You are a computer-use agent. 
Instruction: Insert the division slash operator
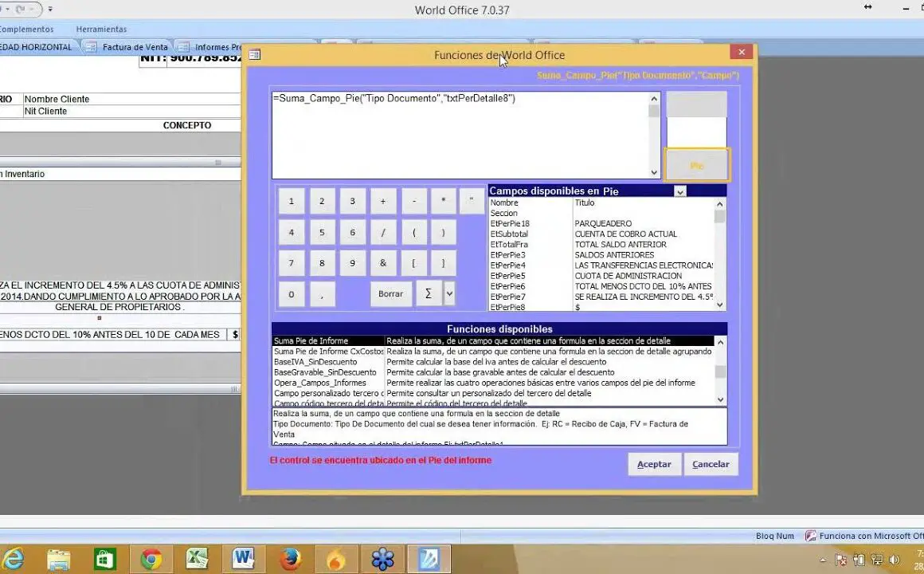click(383, 233)
